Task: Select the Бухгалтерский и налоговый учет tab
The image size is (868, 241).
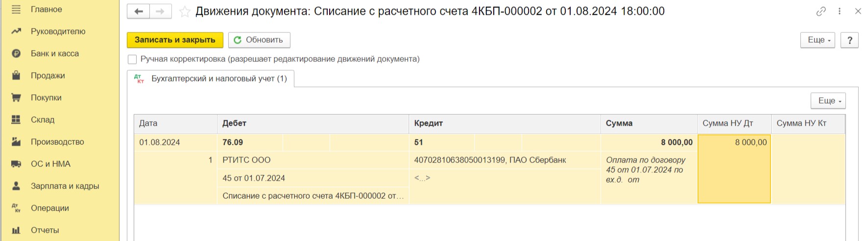Action: point(211,79)
